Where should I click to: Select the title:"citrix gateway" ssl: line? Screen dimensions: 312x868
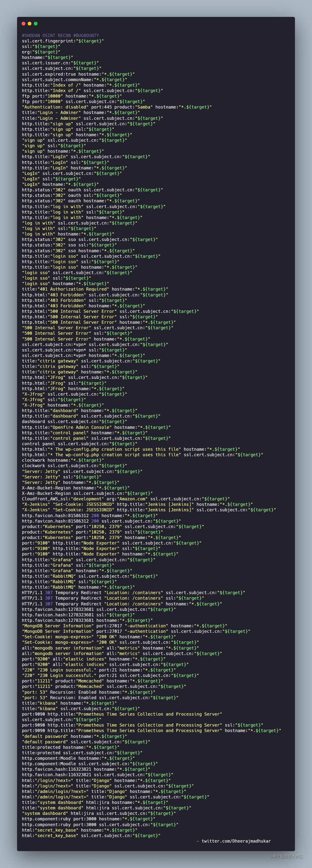point(71,367)
